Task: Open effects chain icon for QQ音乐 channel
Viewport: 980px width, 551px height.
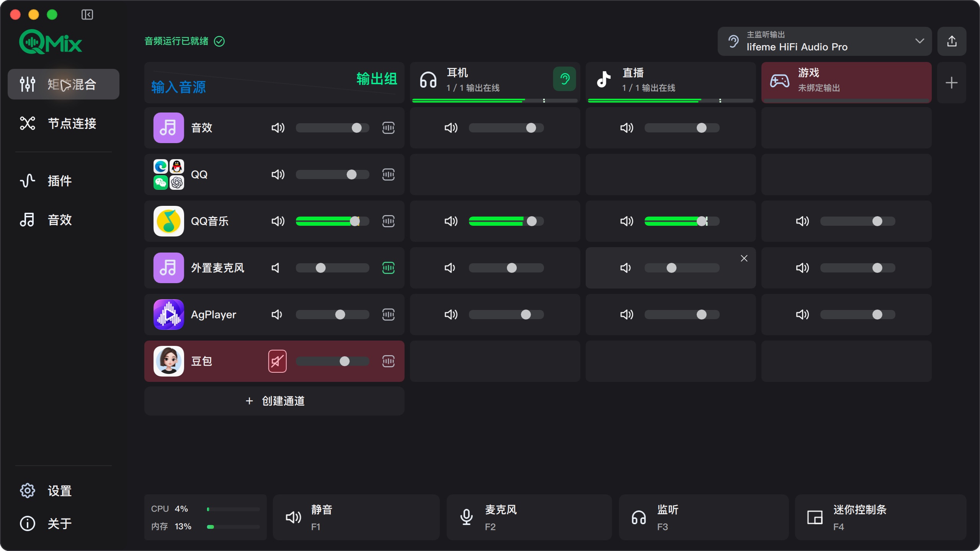Action: coord(388,221)
